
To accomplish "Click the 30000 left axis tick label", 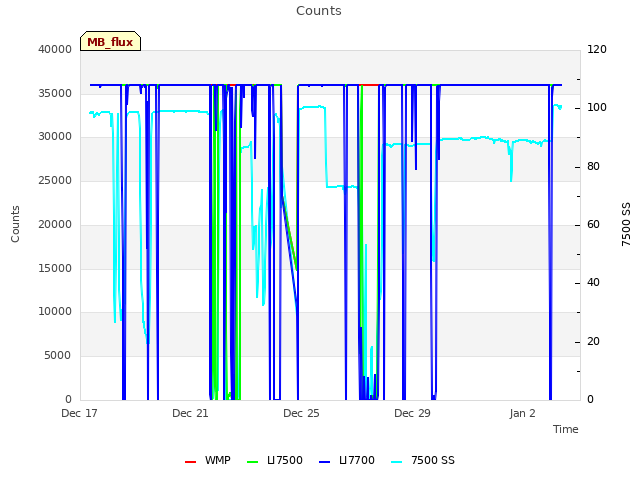I will [x=55, y=137].
